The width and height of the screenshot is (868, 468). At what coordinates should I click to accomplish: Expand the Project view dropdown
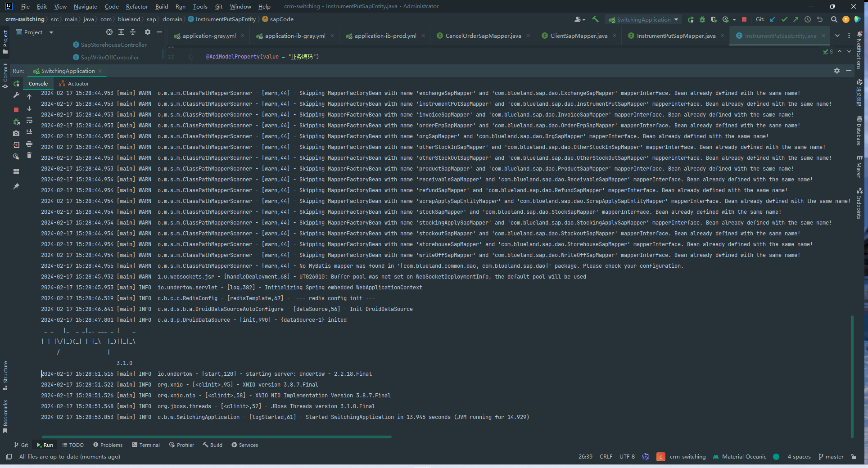click(x=51, y=32)
